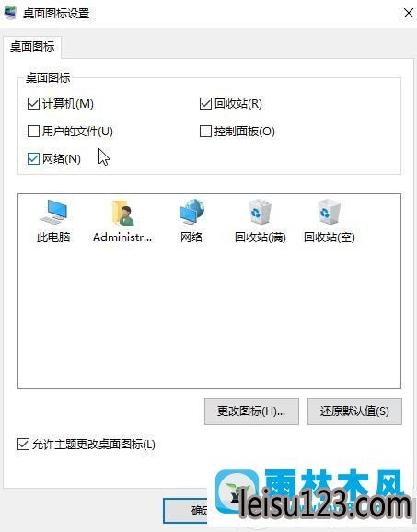Enable the 控制面板(O) checkbox

coord(205,131)
